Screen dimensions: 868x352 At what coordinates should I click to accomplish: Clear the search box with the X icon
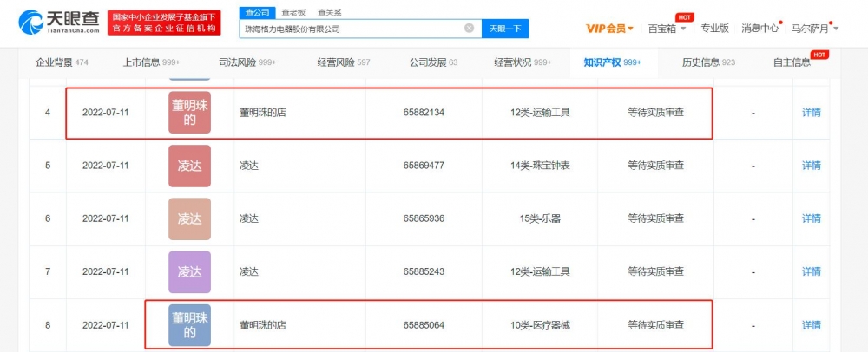[469, 29]
